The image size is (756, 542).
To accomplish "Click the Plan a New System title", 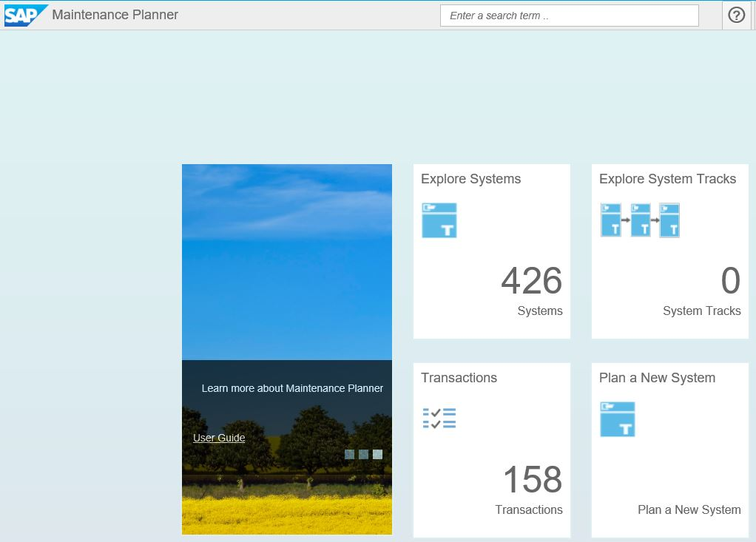I will (657, 378).
